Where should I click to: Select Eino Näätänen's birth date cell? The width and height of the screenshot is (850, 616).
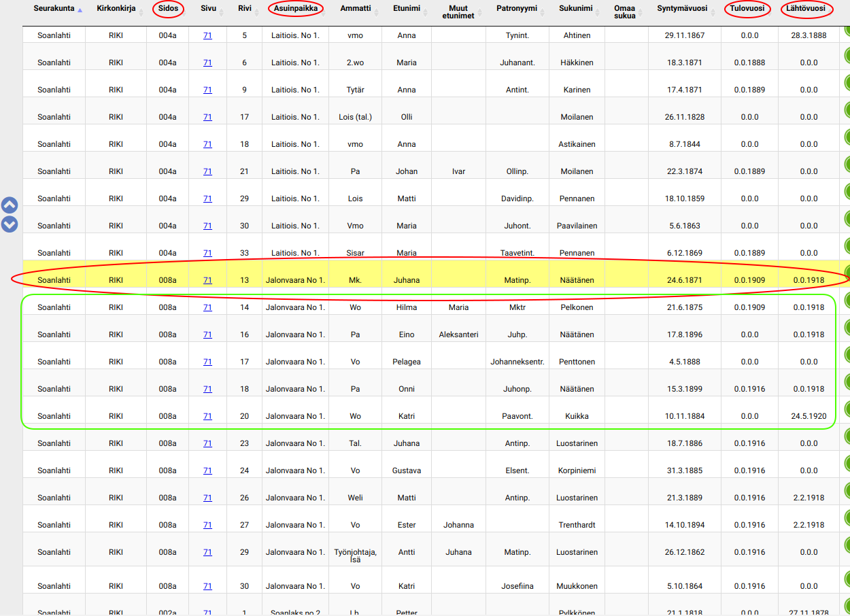point(684,335)
